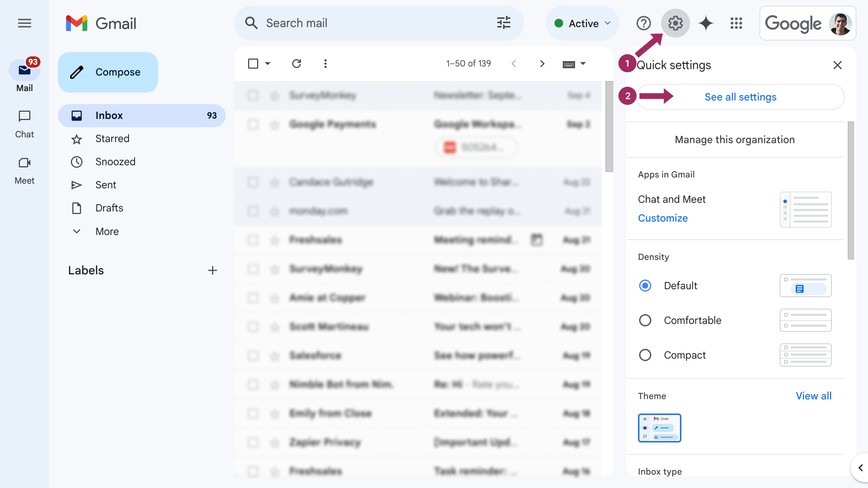Image resolution: width=868 pixels, height=488 pixels.
Task: Tick the select all messages checkbox
Action: click(x=253, y=64)
